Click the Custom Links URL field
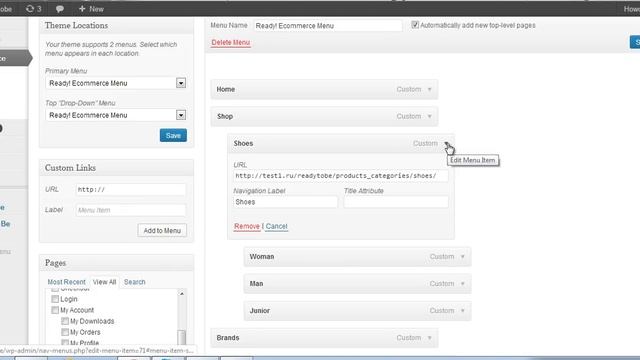Viewport: 640px width, 360px height. [x=131, y=189]
